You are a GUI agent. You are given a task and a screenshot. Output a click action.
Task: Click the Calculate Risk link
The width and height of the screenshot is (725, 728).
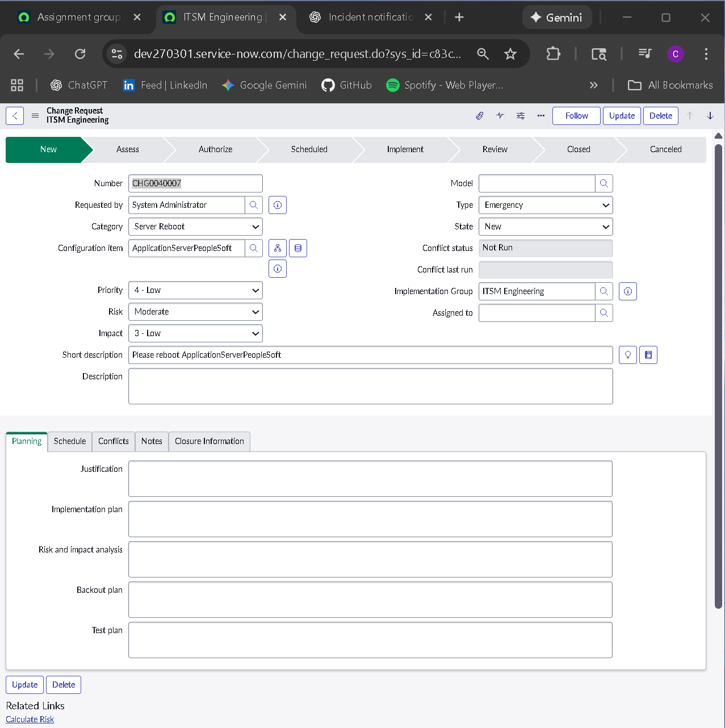(x=30, y=719)
